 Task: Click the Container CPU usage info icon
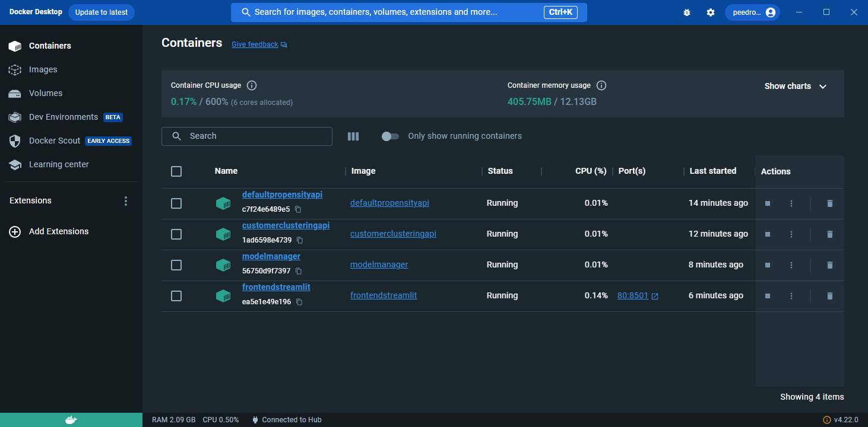(x=252, y=85)
